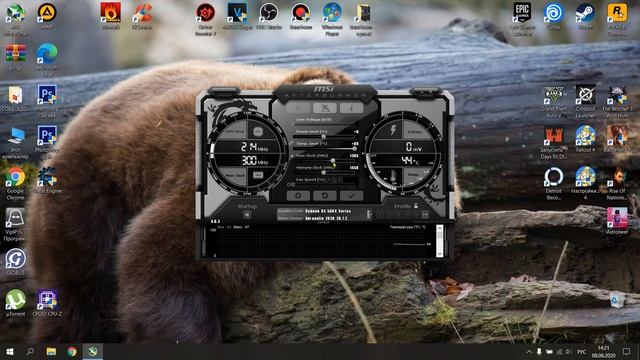Viewport: 640px width, 360px height.
Task: Click the MSI Afterburner taskbar button
Action: click(93, 351)
